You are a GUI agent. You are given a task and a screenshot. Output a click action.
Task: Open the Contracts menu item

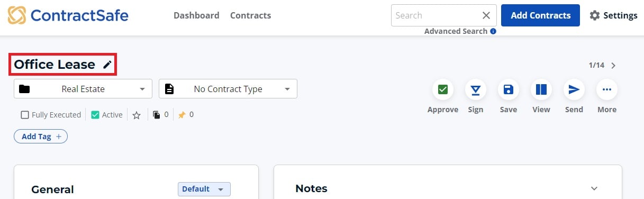tap(251, 15)
